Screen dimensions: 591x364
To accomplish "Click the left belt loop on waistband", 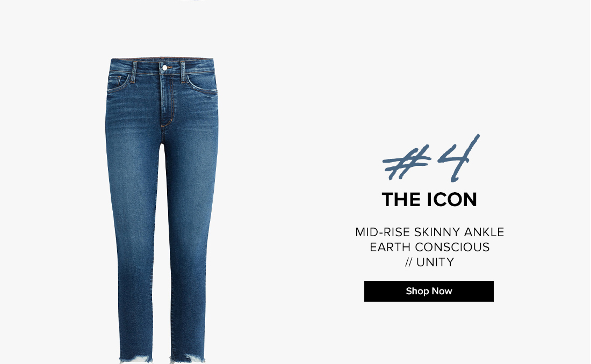I will (134, 71).
